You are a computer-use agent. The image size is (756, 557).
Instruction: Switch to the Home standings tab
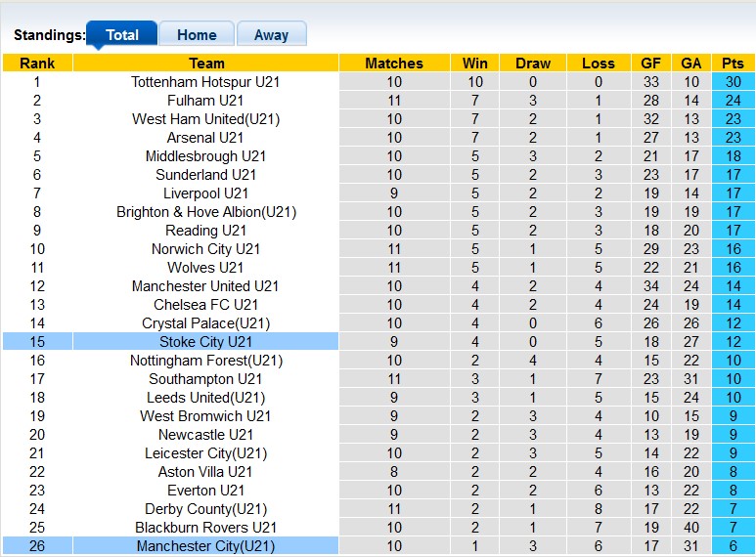pos(197,34)
